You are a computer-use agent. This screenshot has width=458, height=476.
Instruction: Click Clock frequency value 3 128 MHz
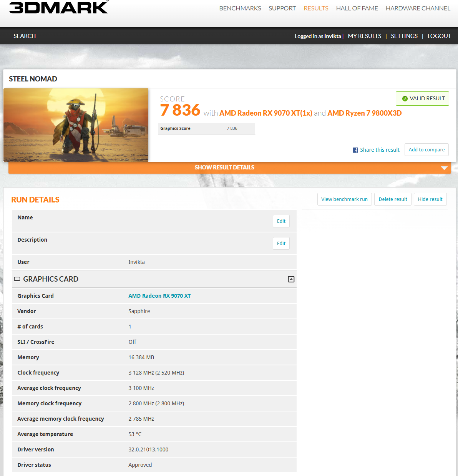click(156, 373)
